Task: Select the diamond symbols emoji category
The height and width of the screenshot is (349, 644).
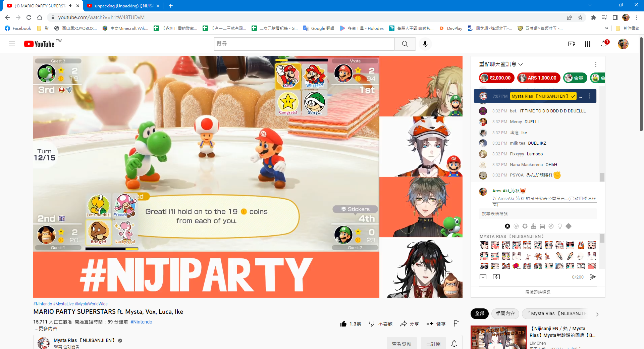Action: click(x=569, y=226)
